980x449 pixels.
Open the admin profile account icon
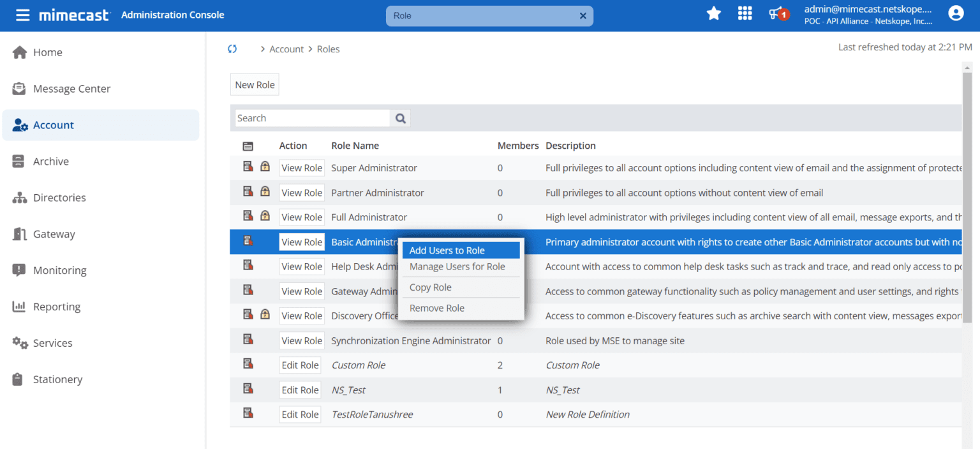(956, 13)
